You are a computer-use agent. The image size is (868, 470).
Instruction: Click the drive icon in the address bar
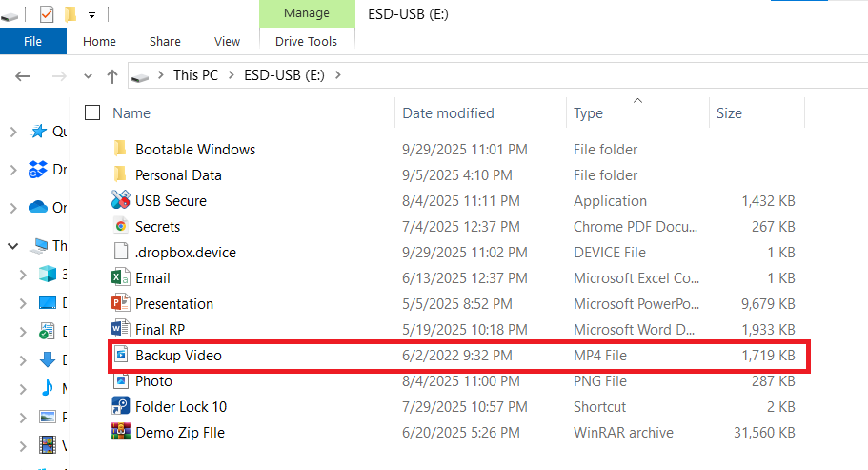140,77
